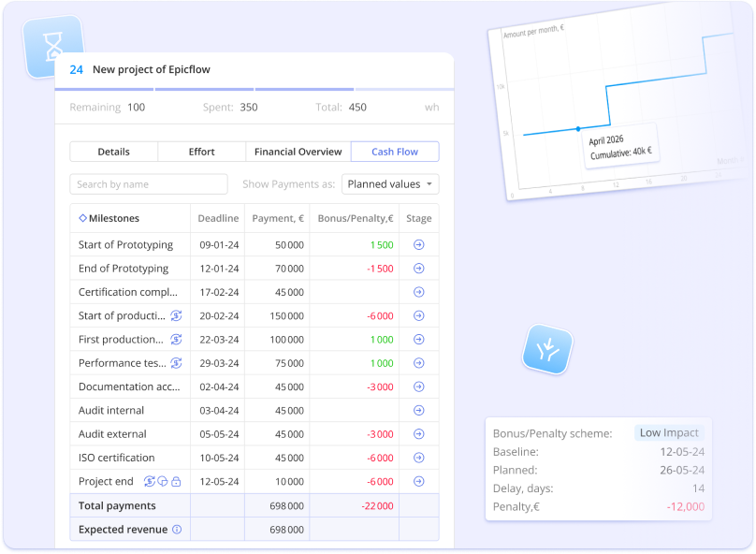Click penalty value -1 500
The width and height of the screenshot is (756, 554).
pos(380,269)
